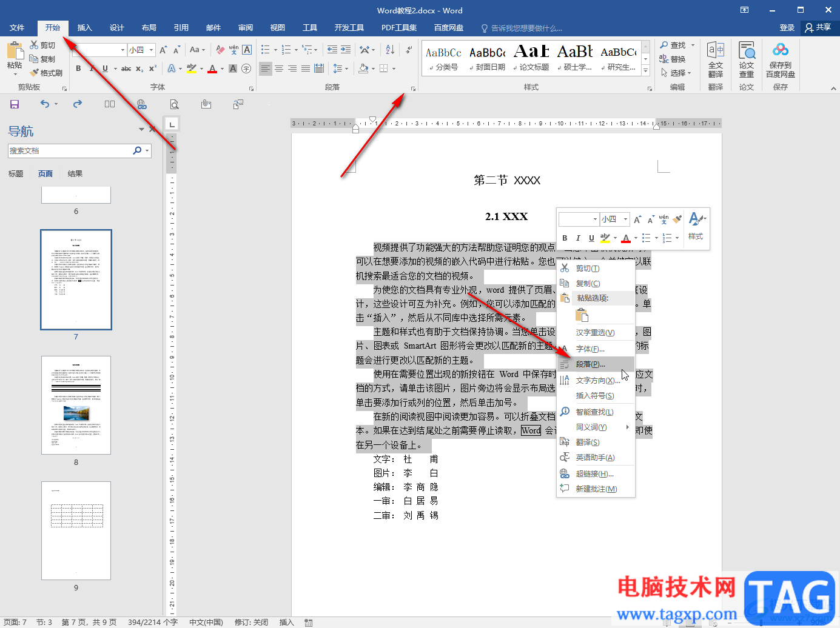
Task: Click Print Preview magnifier icon in quick toolbar
Action: tap(175, 104)
